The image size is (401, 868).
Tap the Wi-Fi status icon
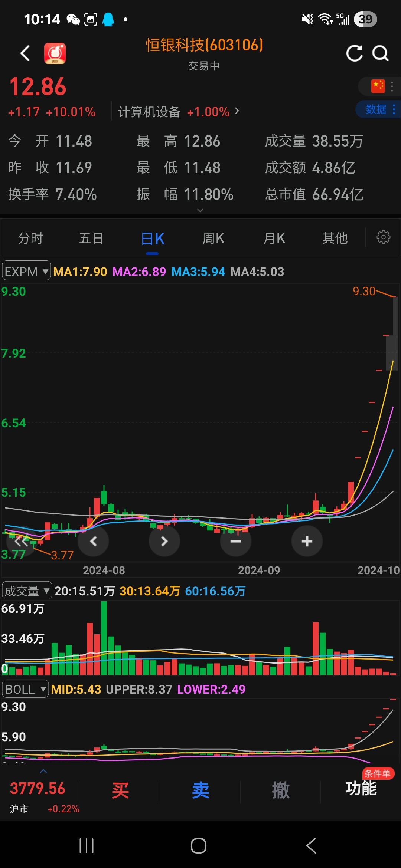[x=326, y=19]
